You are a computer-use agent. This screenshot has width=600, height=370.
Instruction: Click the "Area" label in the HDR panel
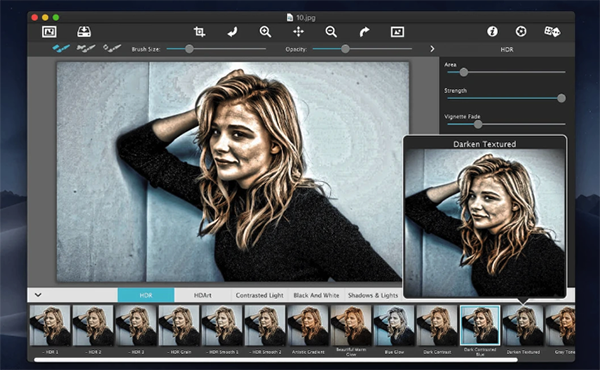(x=450, y=65)
